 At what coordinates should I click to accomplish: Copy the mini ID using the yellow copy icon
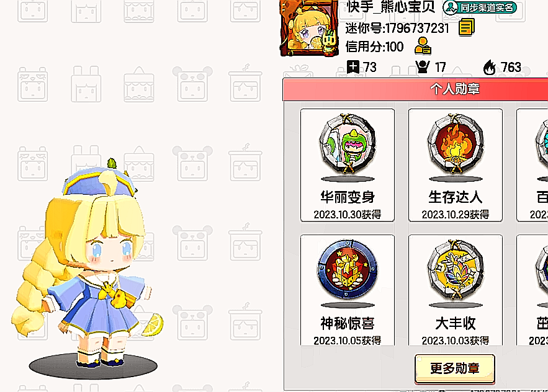[467, 27]
